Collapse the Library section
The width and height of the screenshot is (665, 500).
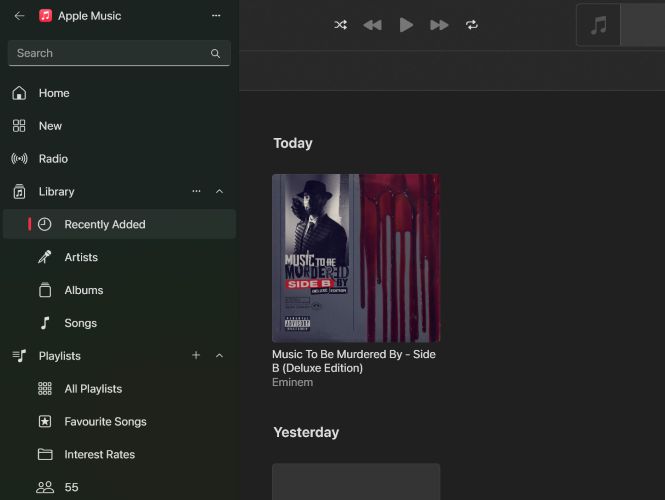(219, 192)
